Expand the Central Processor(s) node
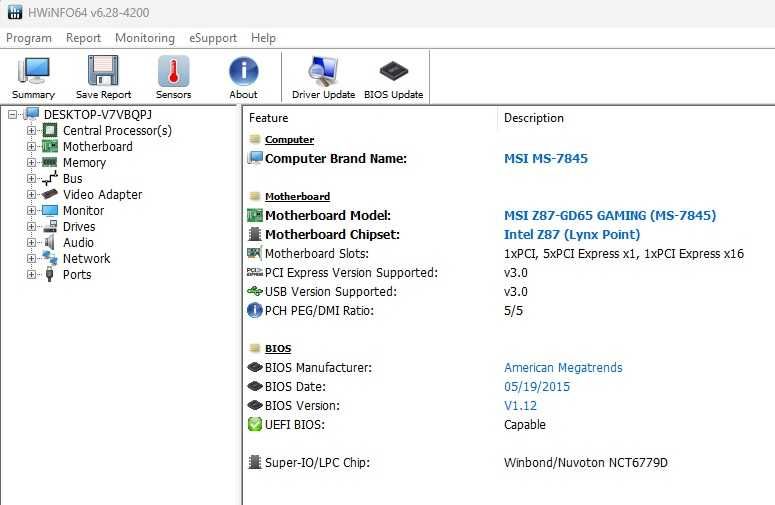 (x=31, y=130)
